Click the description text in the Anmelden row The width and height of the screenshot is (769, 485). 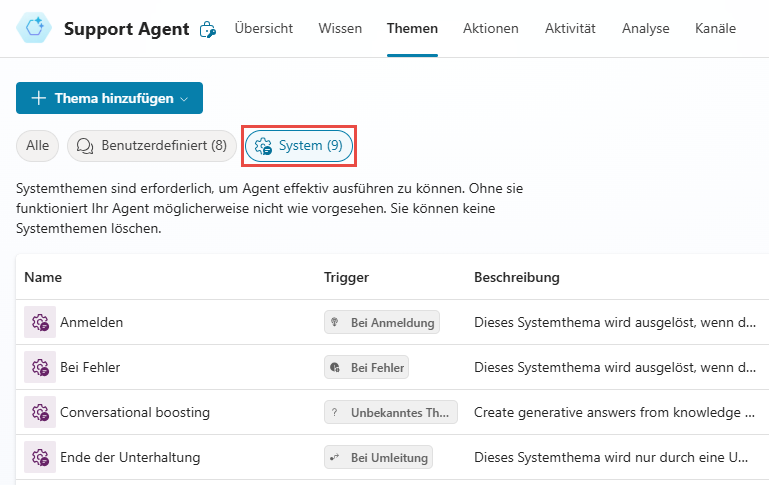pyautogui.click(x=615, y=322)
